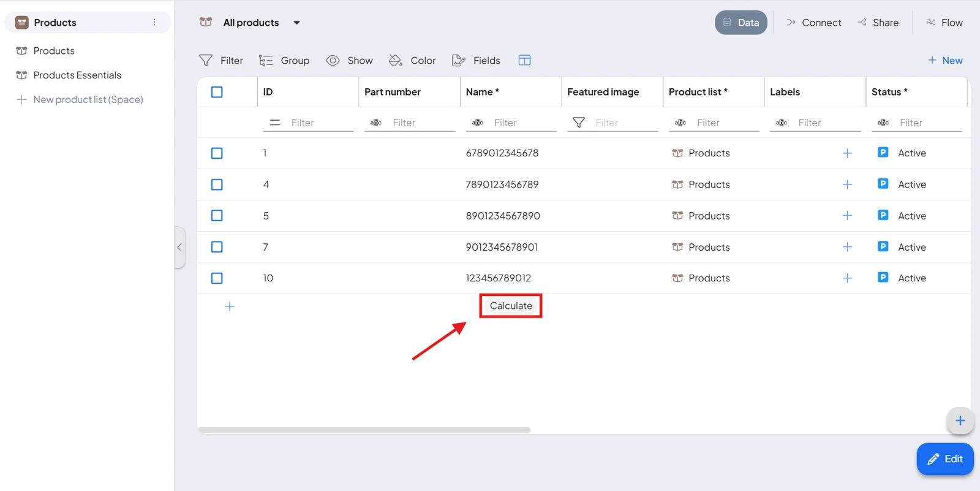Open the Group toolbar option

coord(284,61)
